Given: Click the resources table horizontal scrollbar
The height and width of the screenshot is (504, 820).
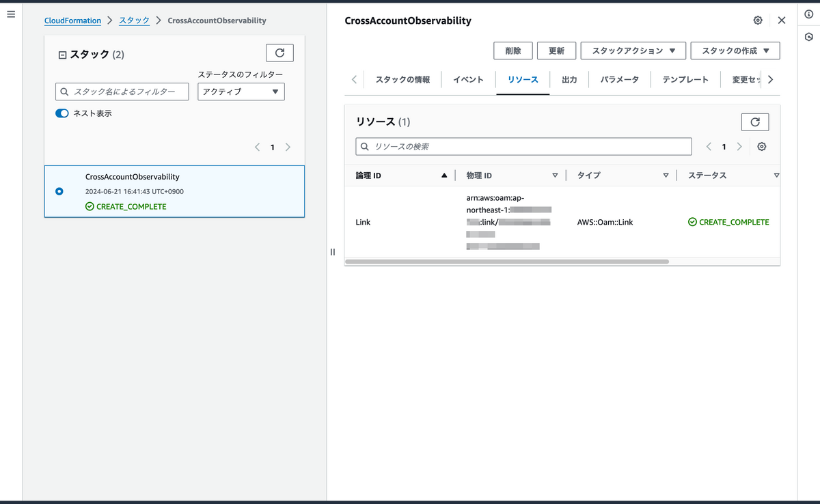Looking at the screenshot, I should pyautogui.click(x=507, y=262).
